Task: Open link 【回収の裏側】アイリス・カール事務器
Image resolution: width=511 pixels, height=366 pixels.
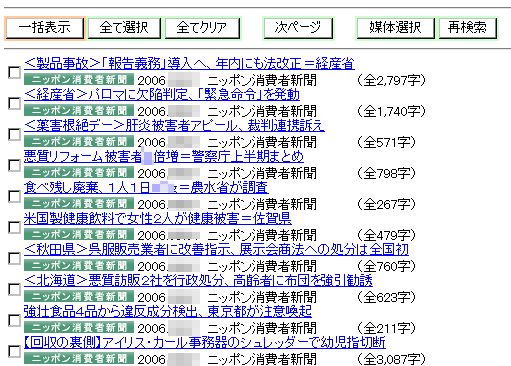Action: click(x=205, y=342)
